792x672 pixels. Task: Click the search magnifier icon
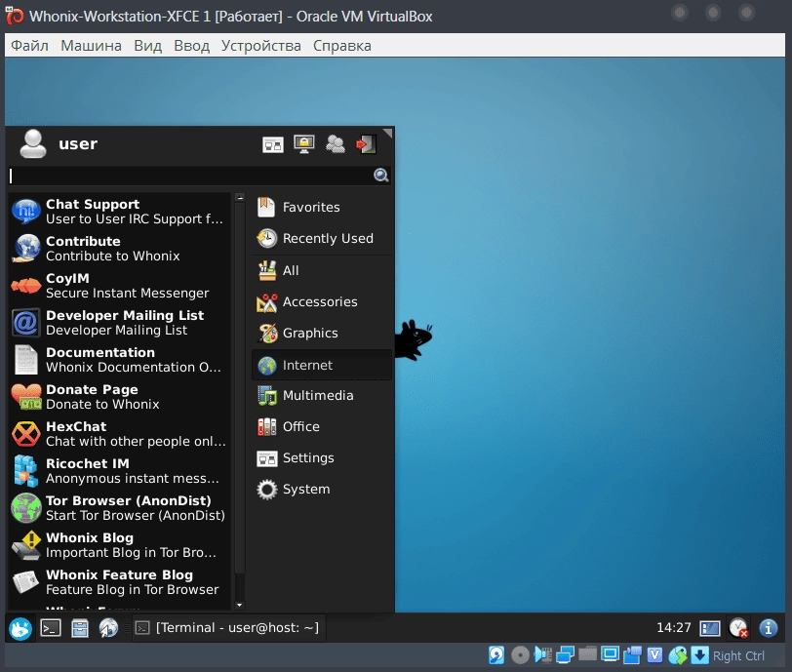tap(381, 176)
